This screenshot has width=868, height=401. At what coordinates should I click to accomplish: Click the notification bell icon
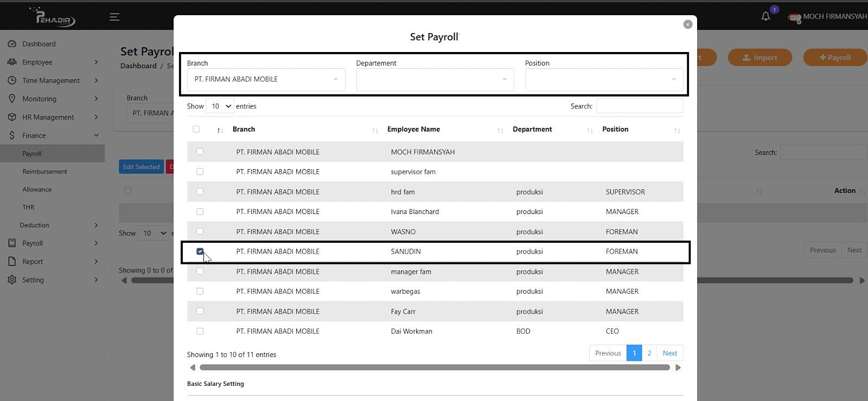pos(765,16)
